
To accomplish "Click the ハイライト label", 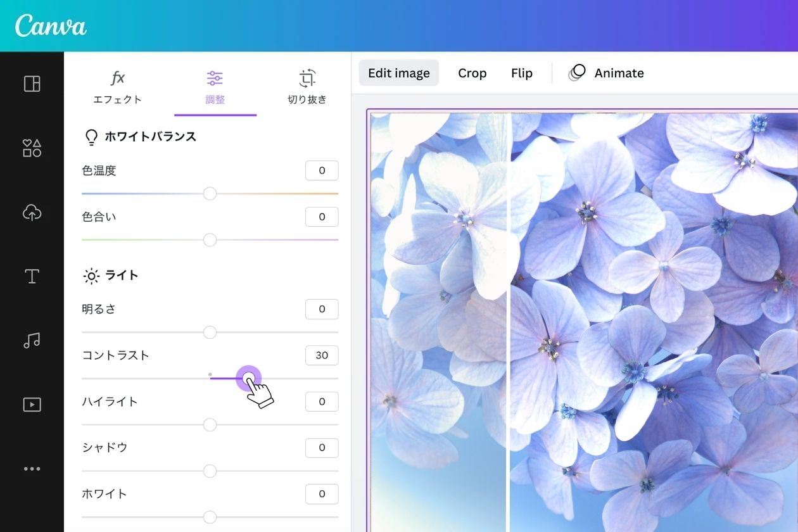I will click(x=110, y=402).
